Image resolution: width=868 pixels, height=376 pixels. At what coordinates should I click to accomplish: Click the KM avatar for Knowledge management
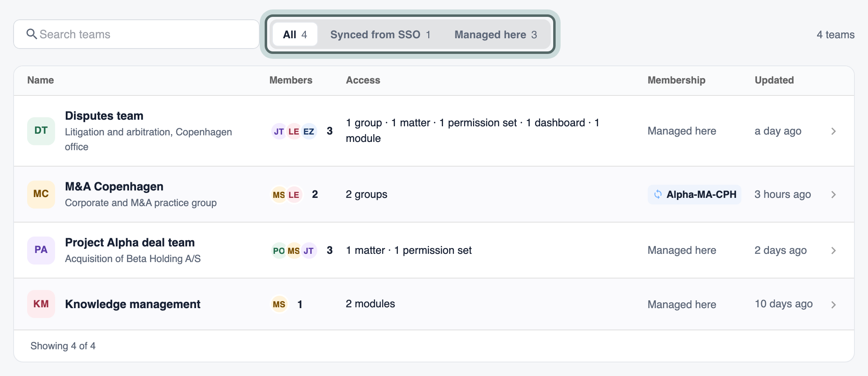click(x=41, y=304)
